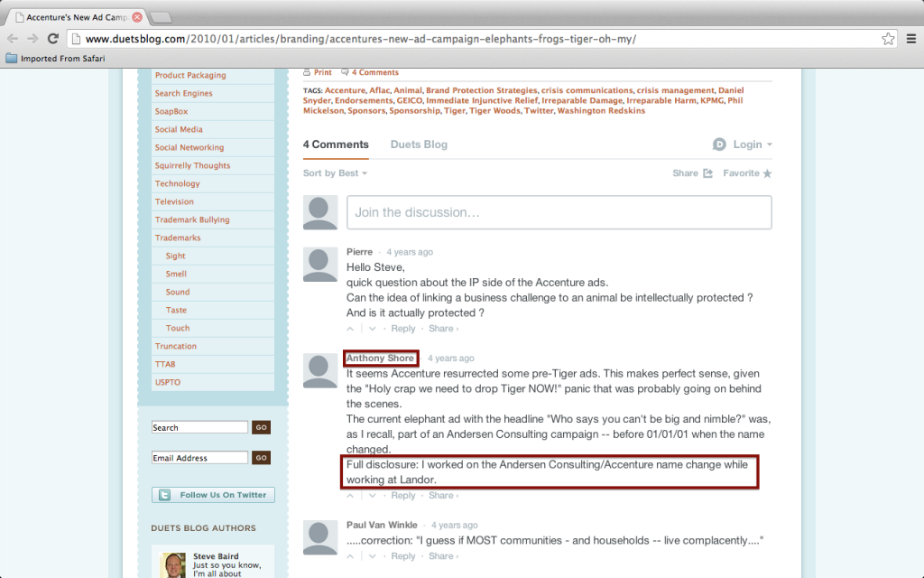Open the Anthony Shore commenter name

click(x=380, y=358)
